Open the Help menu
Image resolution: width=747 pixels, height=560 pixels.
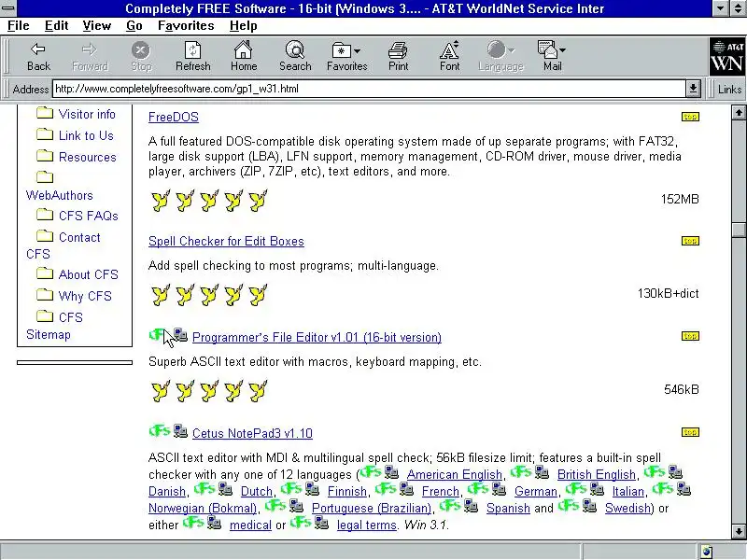[243, 26]
